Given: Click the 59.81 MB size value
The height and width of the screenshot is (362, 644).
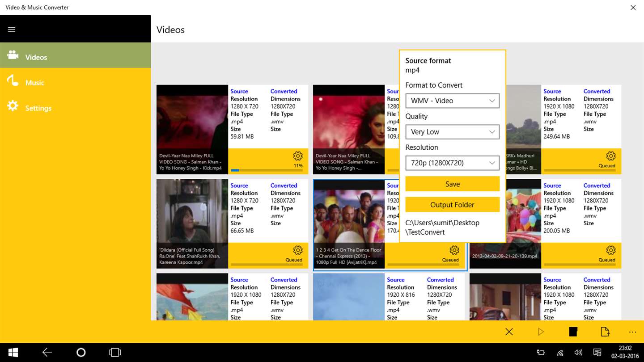Looking at the screenshot, I should pos(242,136).
